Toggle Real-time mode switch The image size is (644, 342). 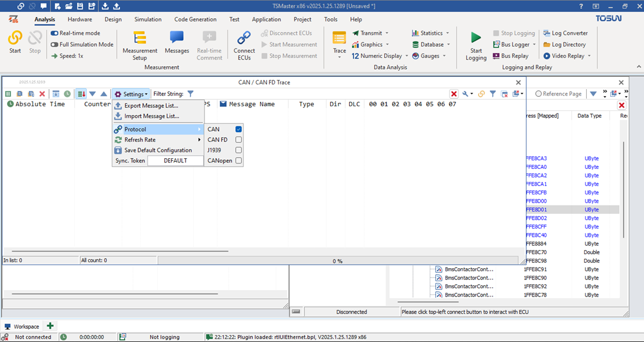pos(54,33)
